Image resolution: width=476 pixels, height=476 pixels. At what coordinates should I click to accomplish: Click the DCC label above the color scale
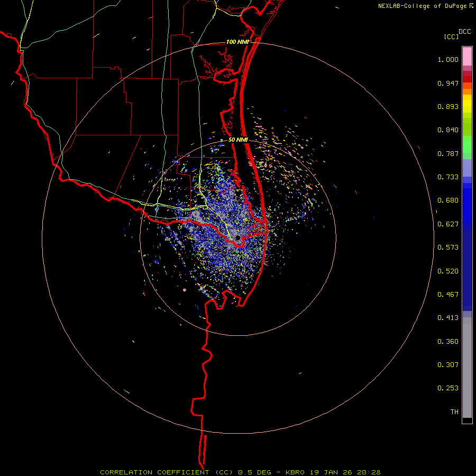[464, 32]
